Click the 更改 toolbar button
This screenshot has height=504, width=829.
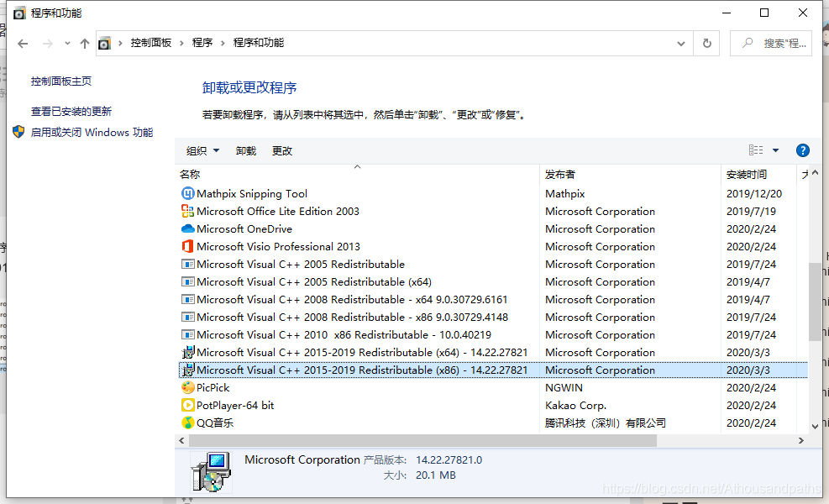click(282, 150)
